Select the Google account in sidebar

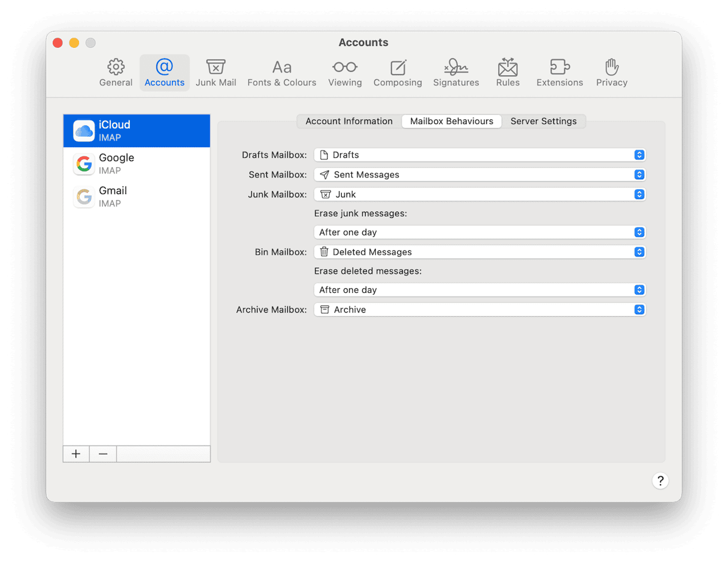coord(136,164)
